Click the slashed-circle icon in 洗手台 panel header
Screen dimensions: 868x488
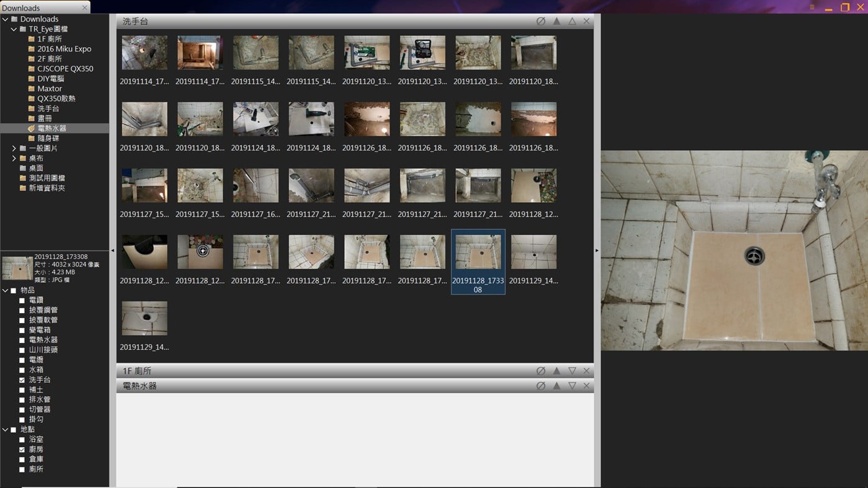540,21
